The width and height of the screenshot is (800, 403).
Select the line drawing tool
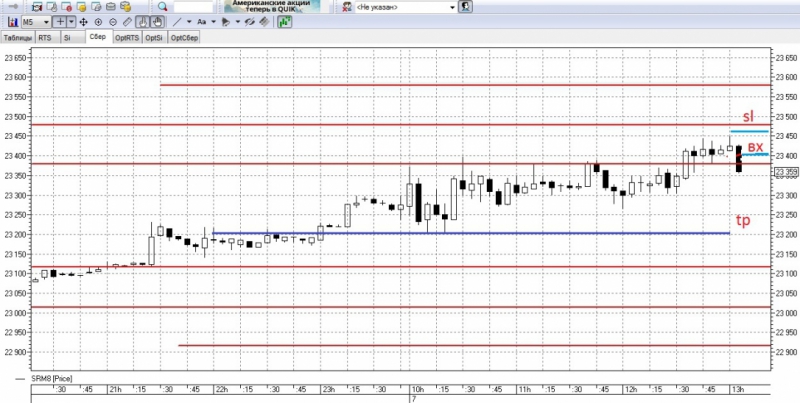(x=177, y=22)
